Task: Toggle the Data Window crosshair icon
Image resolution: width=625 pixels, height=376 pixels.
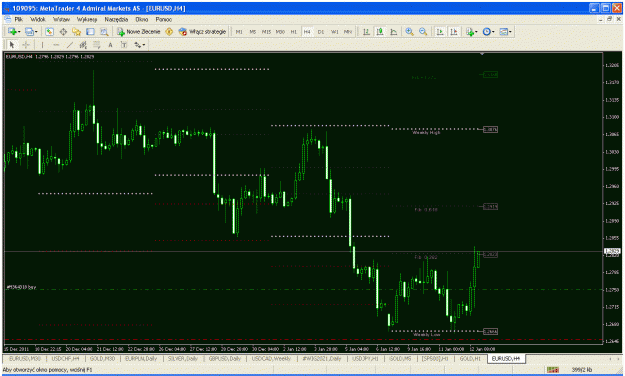Action: tap(63, 31)
